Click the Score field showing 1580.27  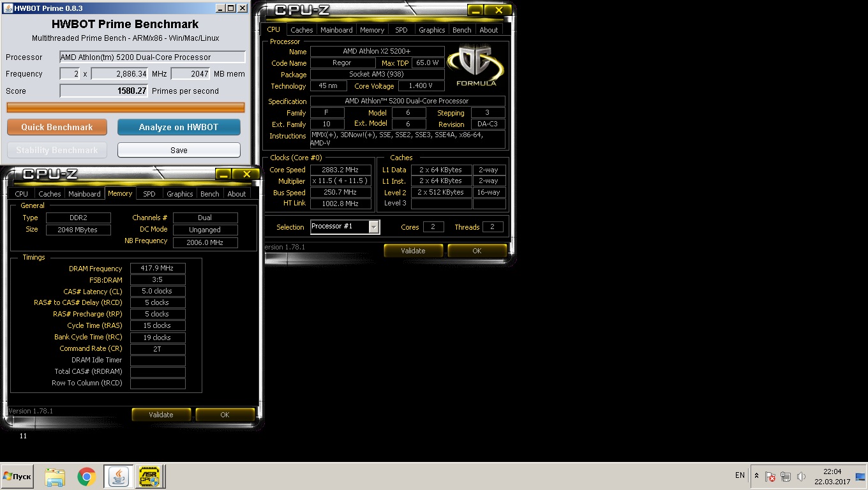[x=104, y=91]
